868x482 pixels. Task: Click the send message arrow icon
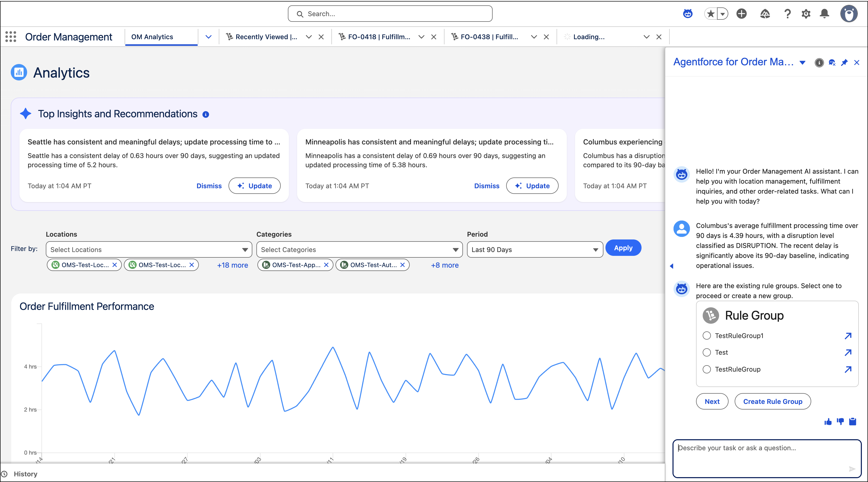pos(852,469)
